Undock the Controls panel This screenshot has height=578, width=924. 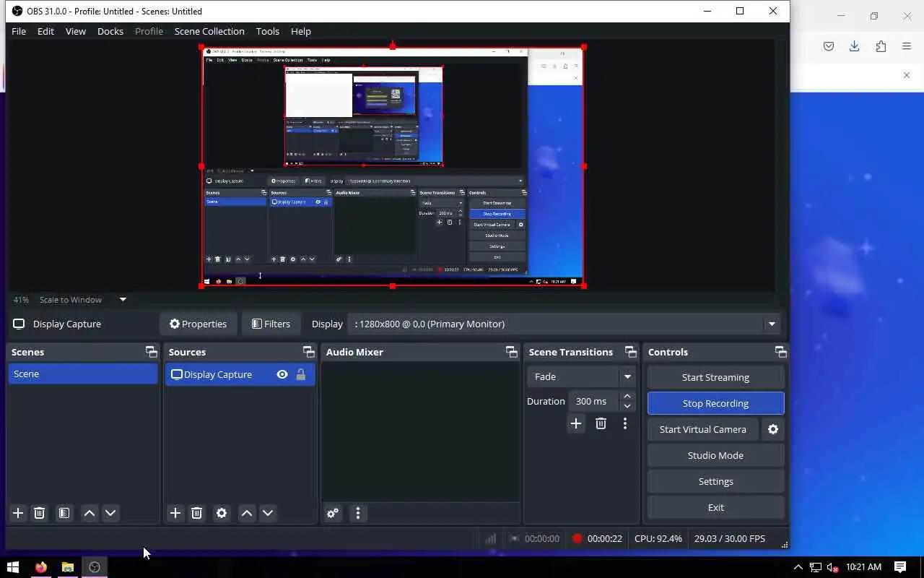click(x=781, y=352)
